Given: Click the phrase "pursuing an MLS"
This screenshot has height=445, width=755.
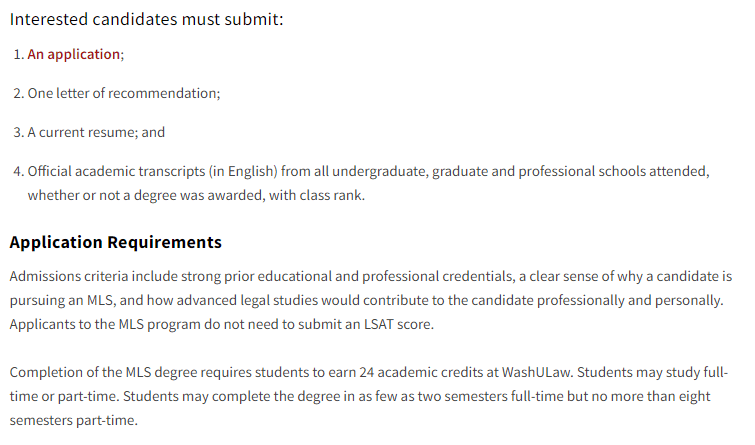Looking at the screenshot, I should pos(61,300).
